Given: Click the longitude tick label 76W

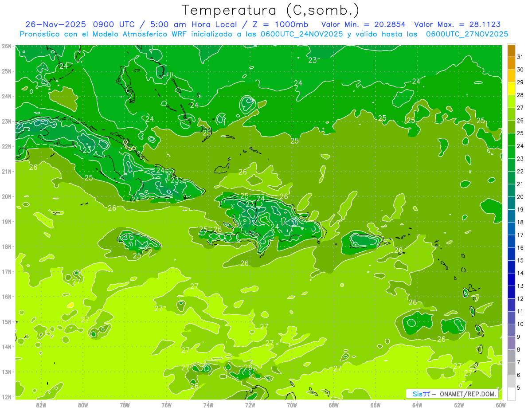Looking at the screenshot, I should (166, 404).
